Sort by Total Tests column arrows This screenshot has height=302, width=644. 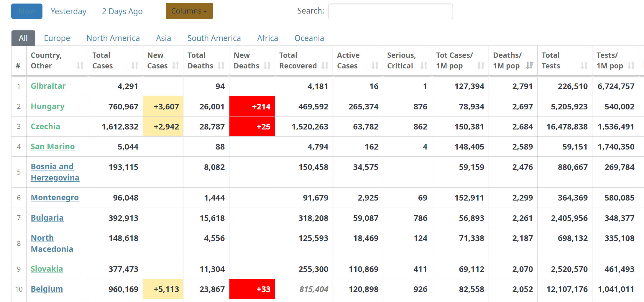[584, 65]
